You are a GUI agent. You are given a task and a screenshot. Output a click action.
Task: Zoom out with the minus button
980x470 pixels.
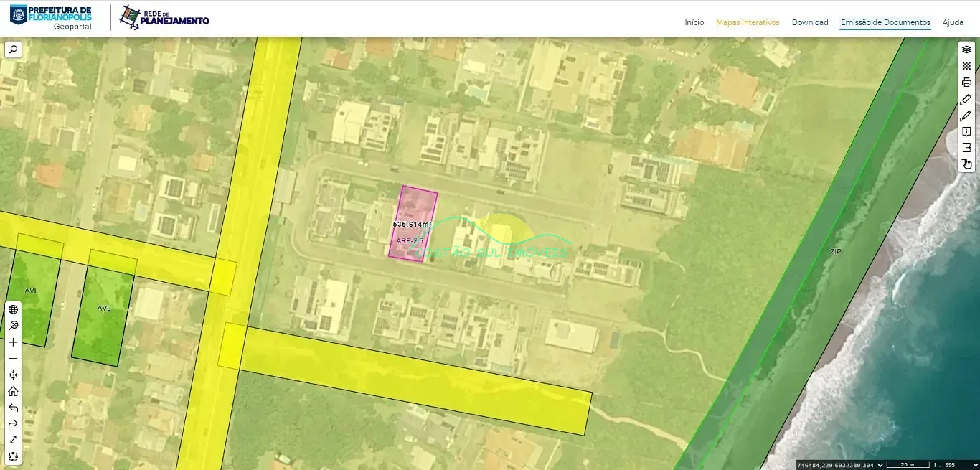point(13,359)
